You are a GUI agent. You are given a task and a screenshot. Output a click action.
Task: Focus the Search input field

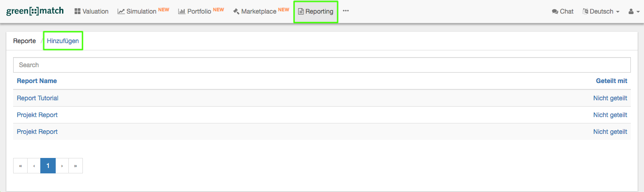pos(322,65)
